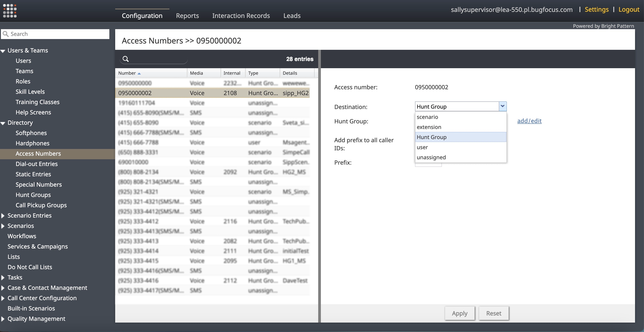
Task: Click the Logout link
Action: click(629, 9)
